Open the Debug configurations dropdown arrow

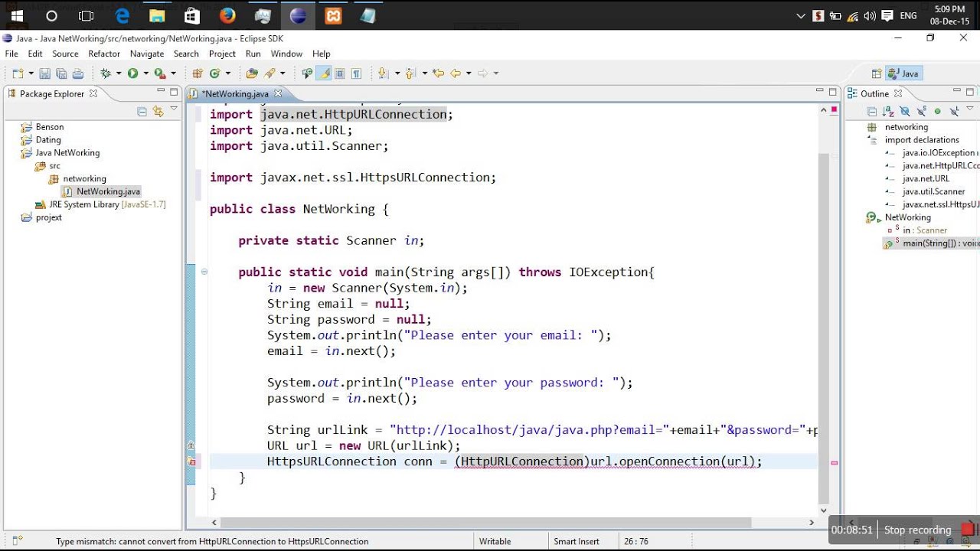119,73
